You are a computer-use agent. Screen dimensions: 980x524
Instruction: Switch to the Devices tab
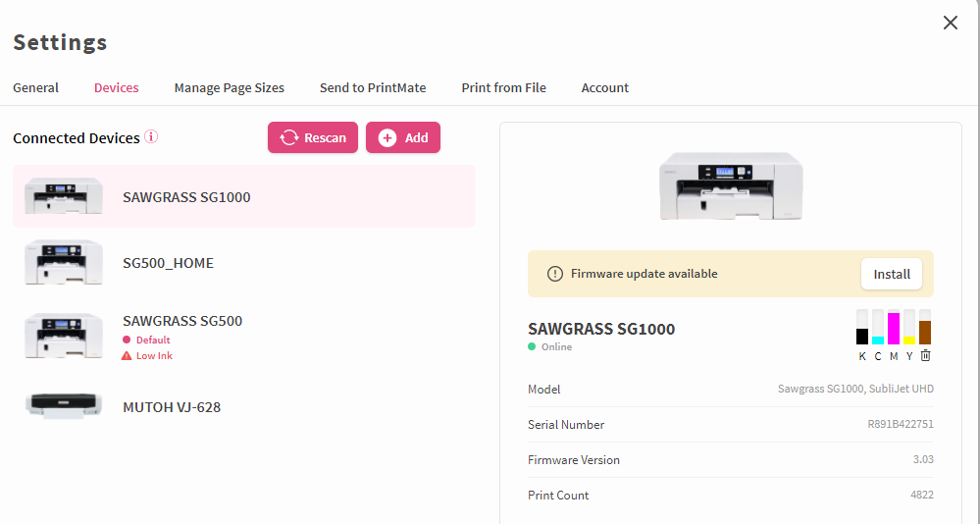117,87
